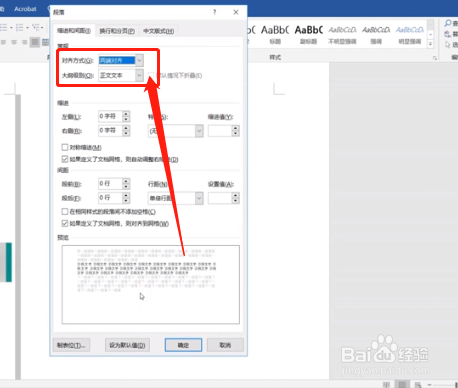The image size is (458, 388).
Task: Click the Replace icon in ribbon
Action: [x=448, y=34]
